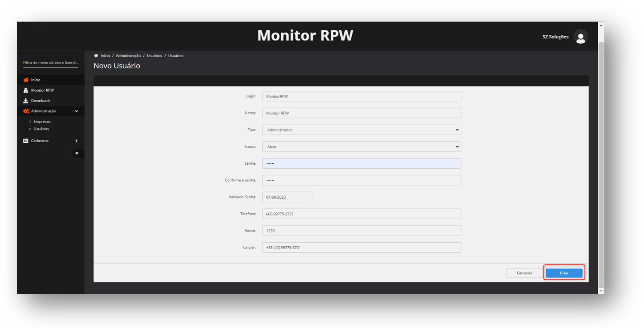Collapse sidebar with double-chevron button

tap(77, 153)
